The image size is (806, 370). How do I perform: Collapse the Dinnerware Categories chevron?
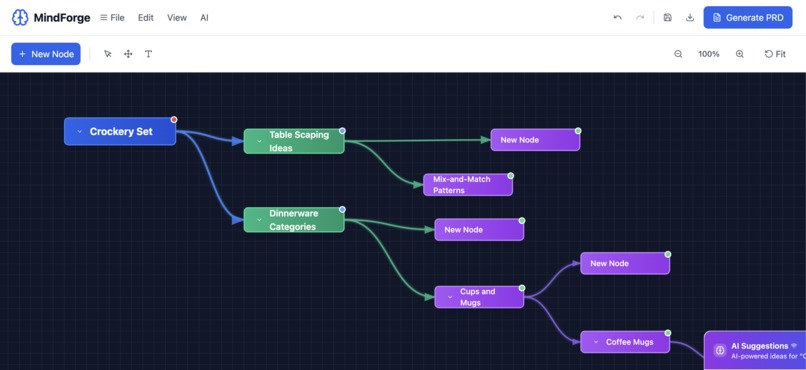(259, 220)
